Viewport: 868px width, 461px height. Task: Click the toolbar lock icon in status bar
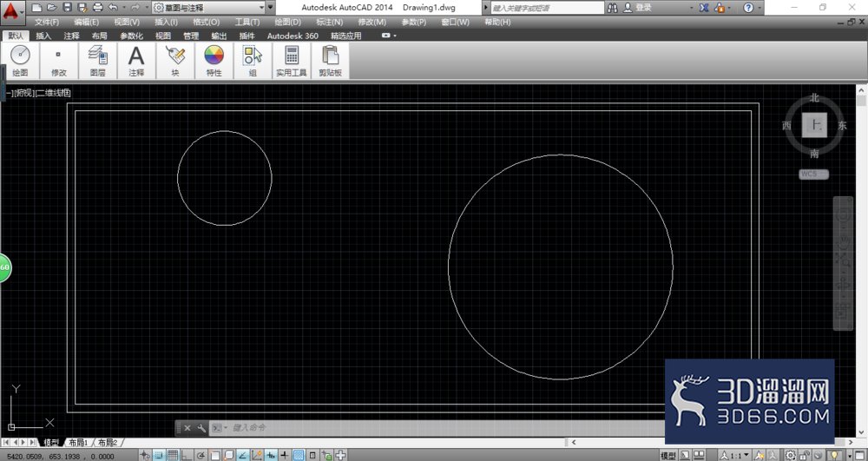(805, 455)
